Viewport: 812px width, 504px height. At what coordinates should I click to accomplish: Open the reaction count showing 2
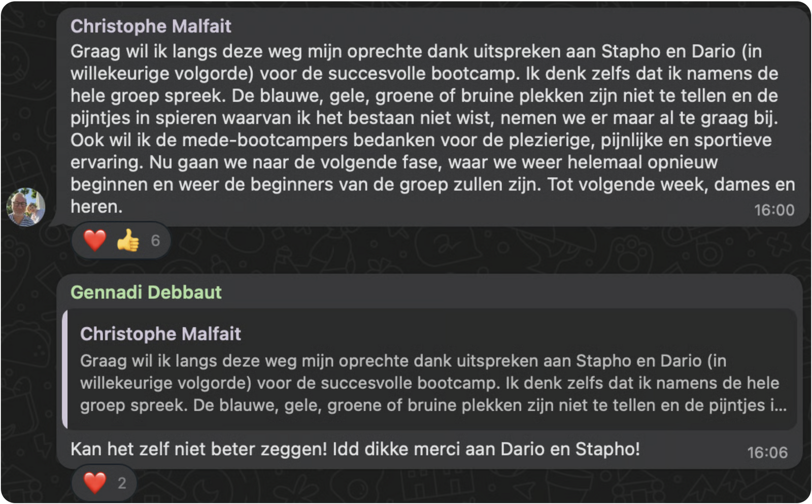[122, 483]
